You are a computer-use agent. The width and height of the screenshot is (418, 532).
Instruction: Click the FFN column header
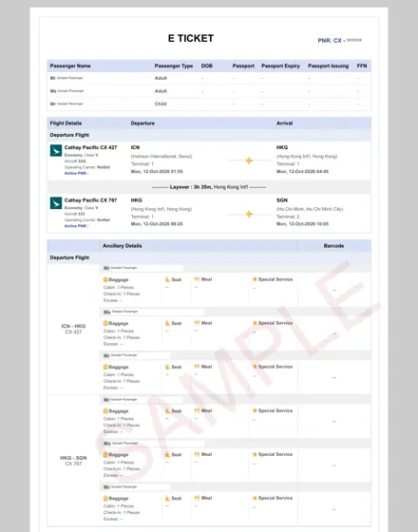(x=362, y=66)
